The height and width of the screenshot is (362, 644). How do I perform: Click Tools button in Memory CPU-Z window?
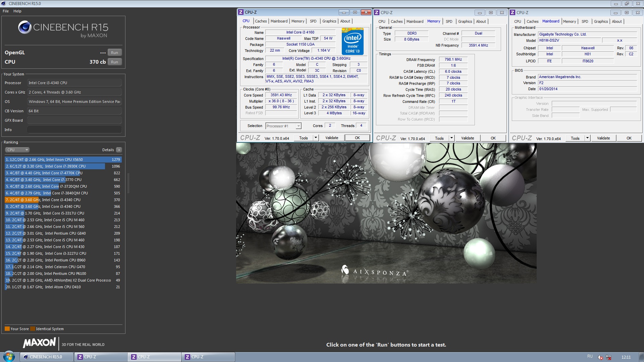click(x=439, y=138)
